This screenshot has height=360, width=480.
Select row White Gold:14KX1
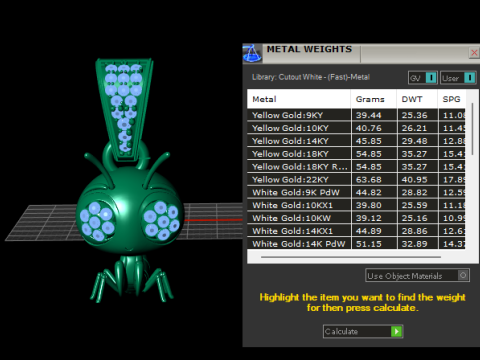click(x=356, y=231)
